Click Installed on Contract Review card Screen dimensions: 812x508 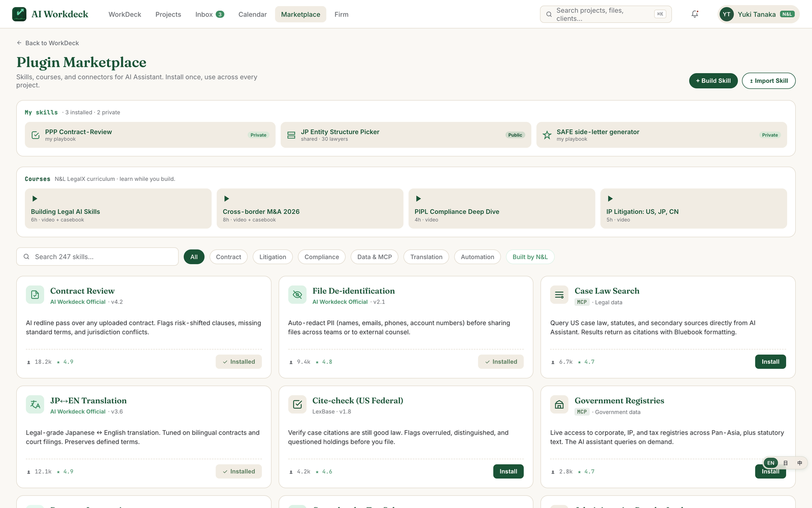(239, 362)
